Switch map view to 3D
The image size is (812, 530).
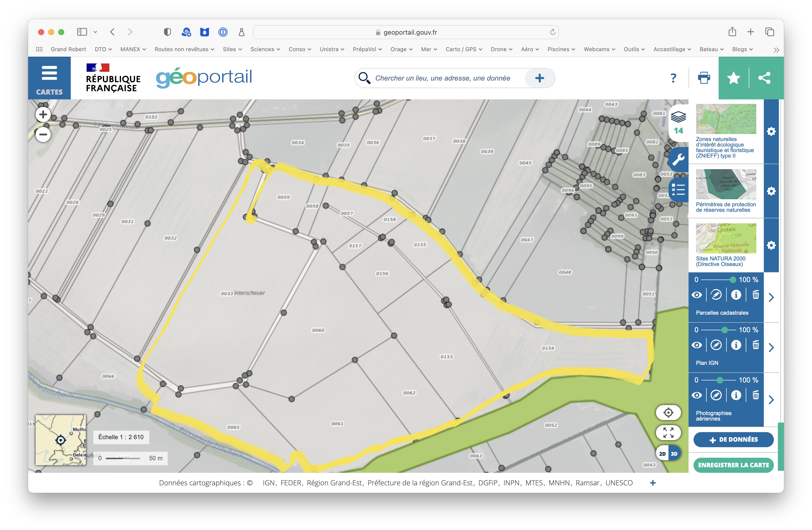674,453
